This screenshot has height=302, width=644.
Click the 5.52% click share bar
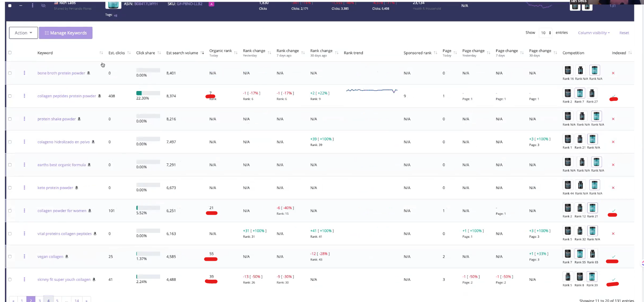point(148,208)
